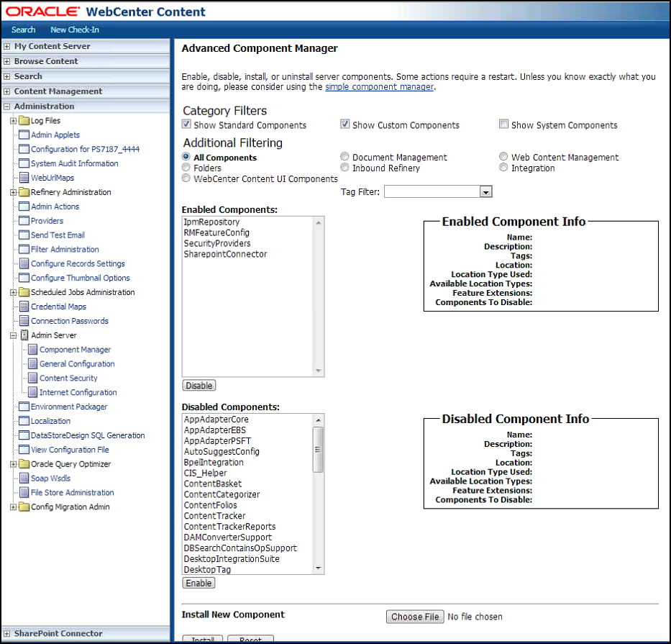Screen dimensions: 671x644
Task: Select the Folders filter radio button
Action: pyautogui.click(x=186, y=168)
